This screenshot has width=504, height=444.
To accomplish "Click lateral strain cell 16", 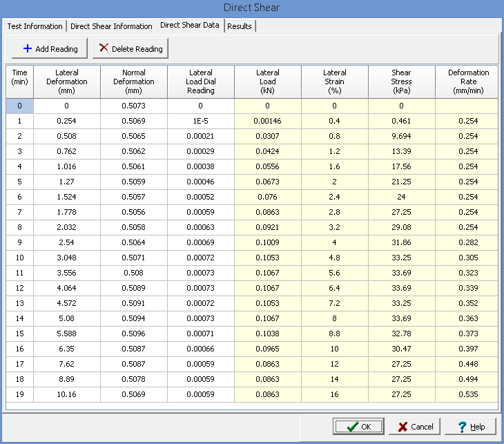I will click(335, 394).
